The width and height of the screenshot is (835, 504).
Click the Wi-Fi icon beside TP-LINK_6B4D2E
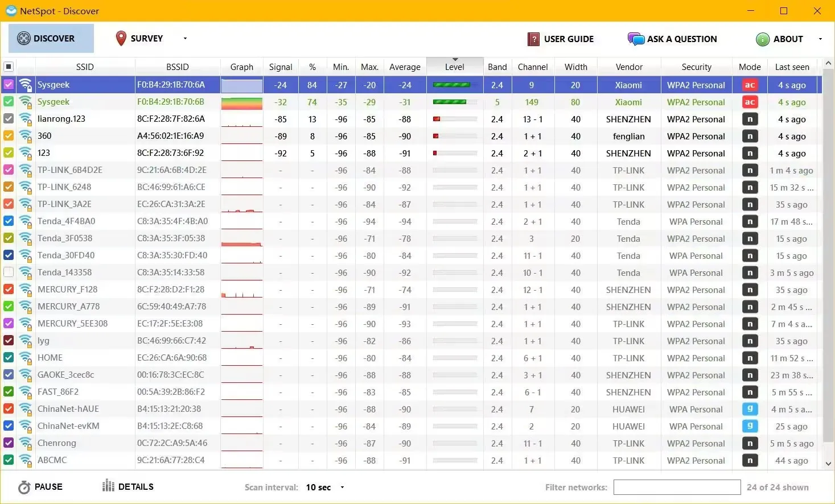(x=25, y=170)
